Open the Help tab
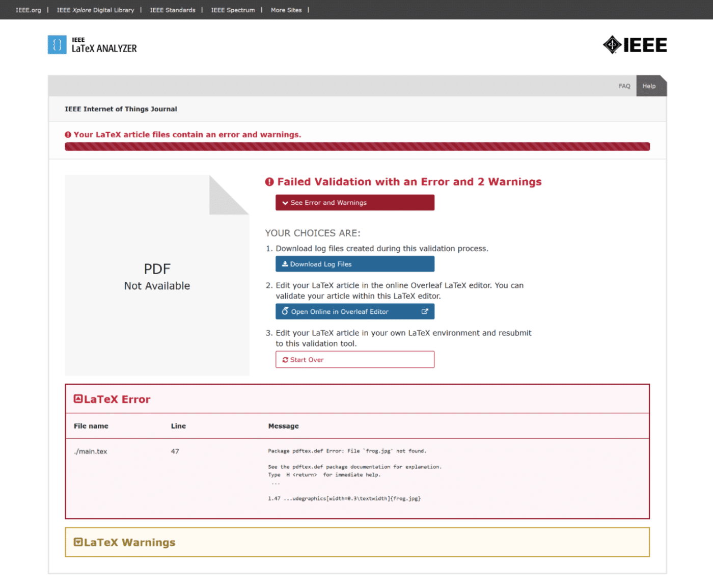This screenshot has width=713, height=588. click(649, 86)
